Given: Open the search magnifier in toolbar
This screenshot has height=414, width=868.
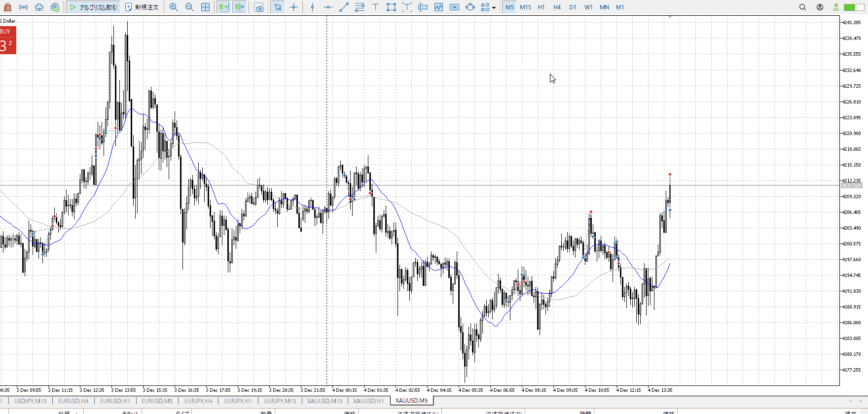Looking at the screenshot, I should coord(802,7).
